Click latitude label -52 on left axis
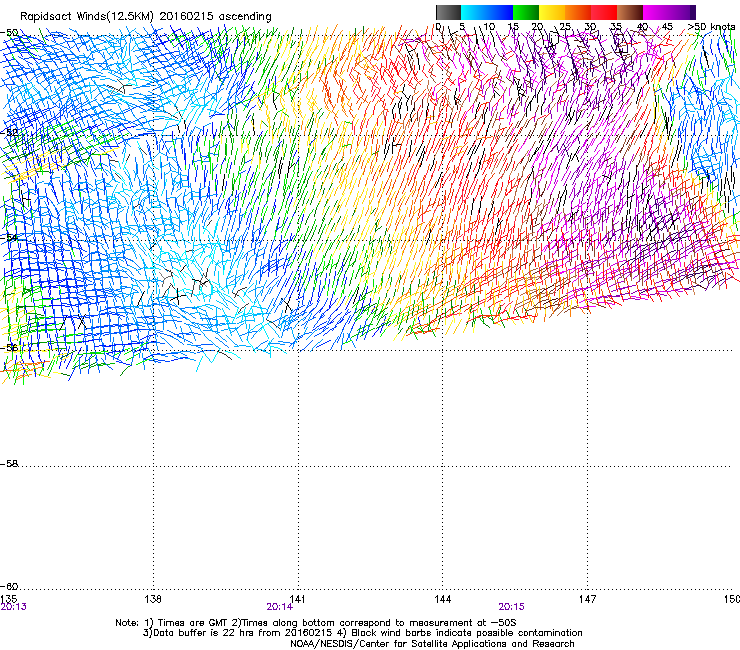 pos(9,132)
